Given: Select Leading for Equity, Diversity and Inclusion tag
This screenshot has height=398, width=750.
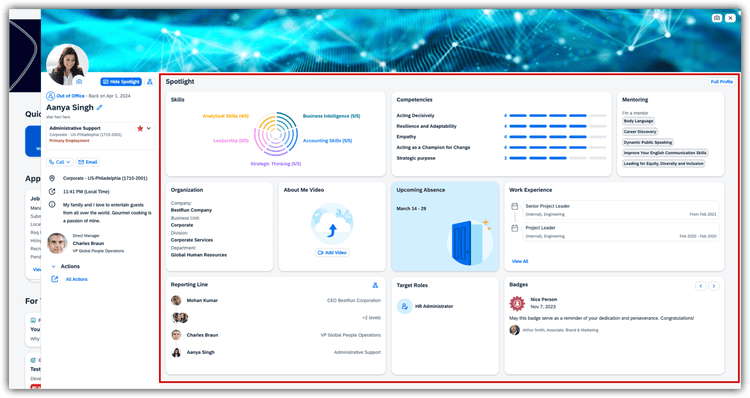Looking at the screenshot, I should pos(663,164).
